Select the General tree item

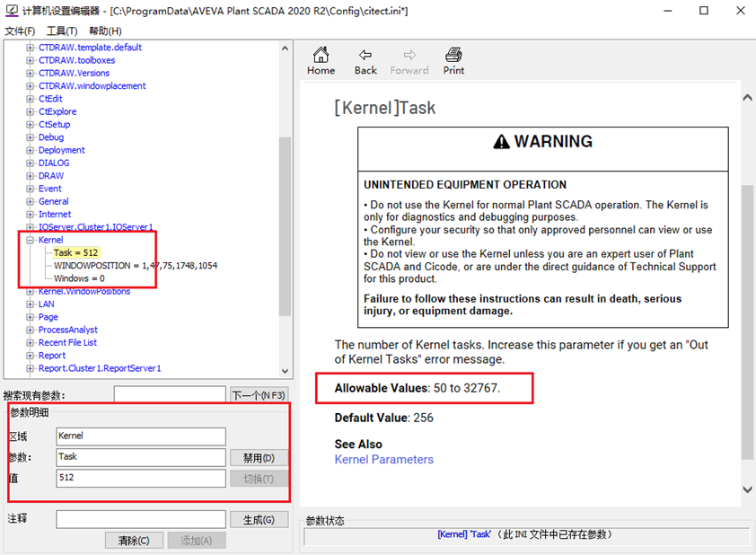tap(54, 201)
